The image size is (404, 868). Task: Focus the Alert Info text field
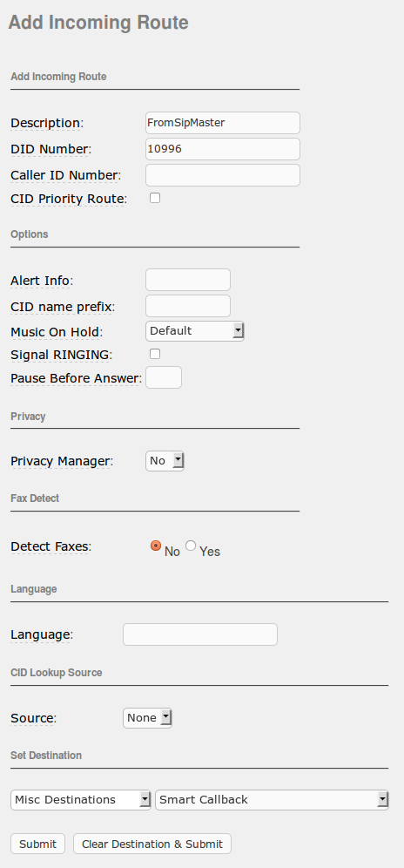tap(187, 280)
